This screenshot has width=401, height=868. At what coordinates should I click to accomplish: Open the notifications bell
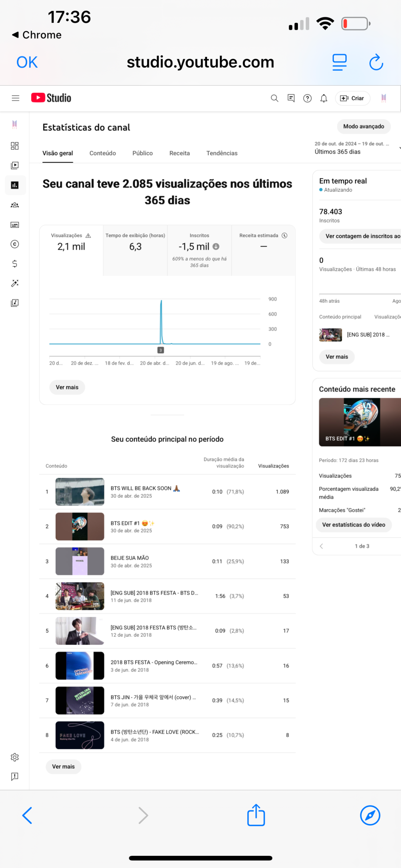point(324,98)
